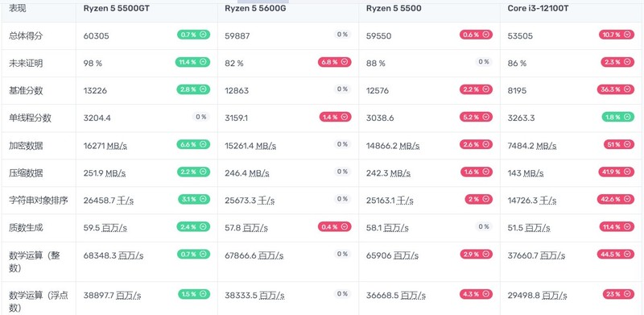Image resolution: width=644 pixels, height=315 pixels.
Task: Click the green 0.7% badge beside score 60305
Action: click(193, 35)
